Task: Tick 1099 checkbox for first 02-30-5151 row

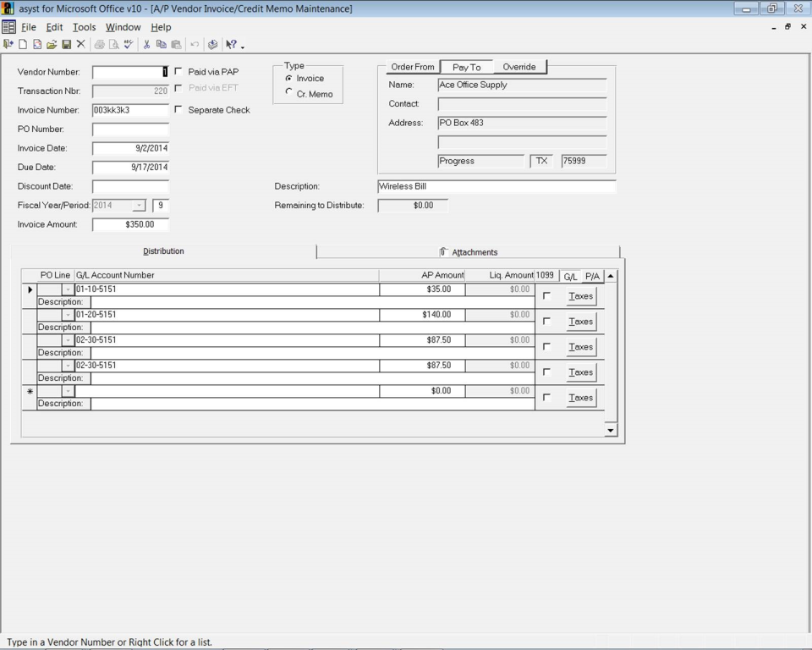Action: 546,347
